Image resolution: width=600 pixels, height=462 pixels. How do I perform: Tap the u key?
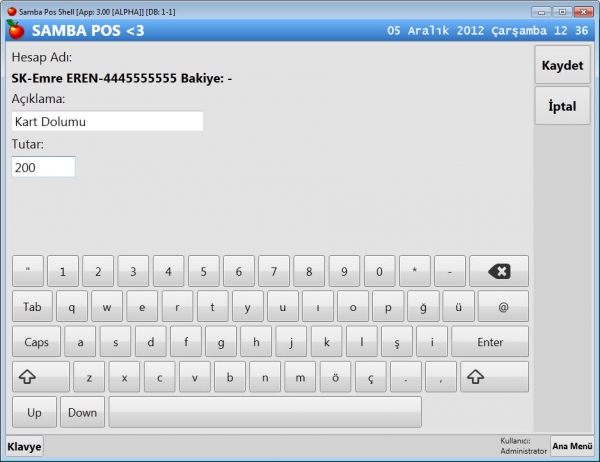pyautogui.click(x=283, y=307)
